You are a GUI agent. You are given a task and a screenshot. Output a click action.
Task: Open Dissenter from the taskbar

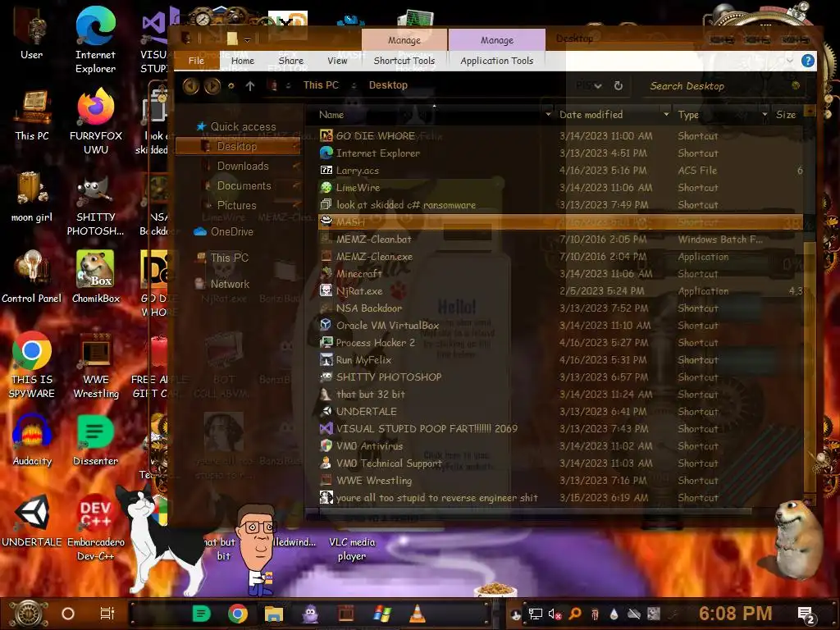pyautogui.click(x=202, y=614)
